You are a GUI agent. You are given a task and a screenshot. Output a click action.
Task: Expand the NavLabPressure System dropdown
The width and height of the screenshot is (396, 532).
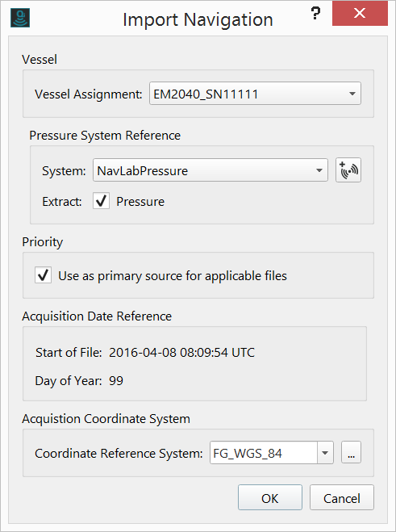click(x=211, y=170)
